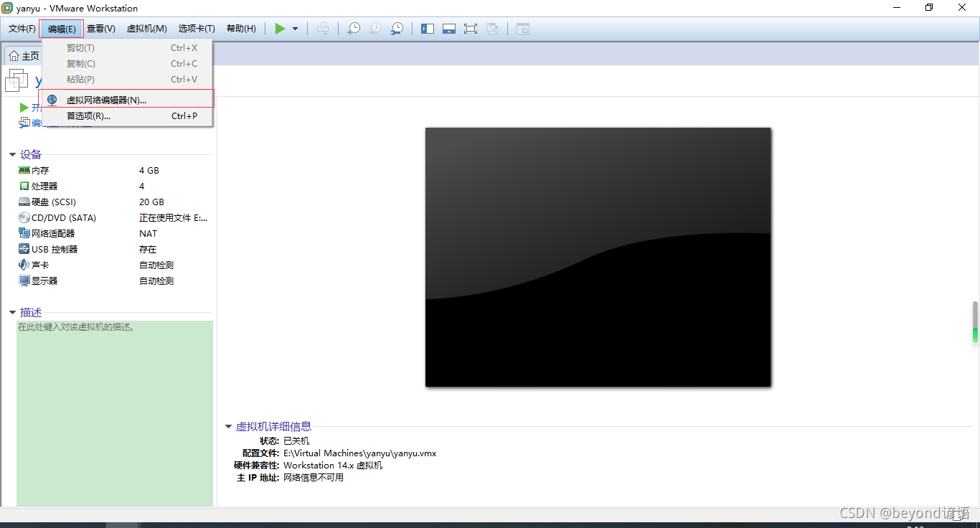This screenshot has height=528, width=980.
Task: Click the restore window button in the title bar
Action: tap(929, 8)
